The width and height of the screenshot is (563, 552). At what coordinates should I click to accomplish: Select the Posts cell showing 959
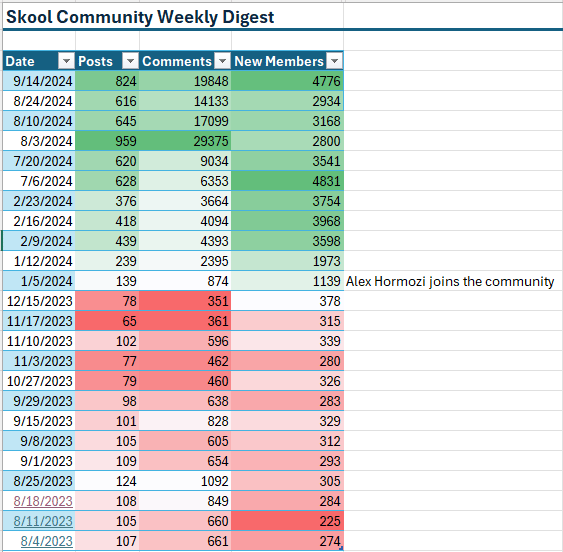[107, 141]
